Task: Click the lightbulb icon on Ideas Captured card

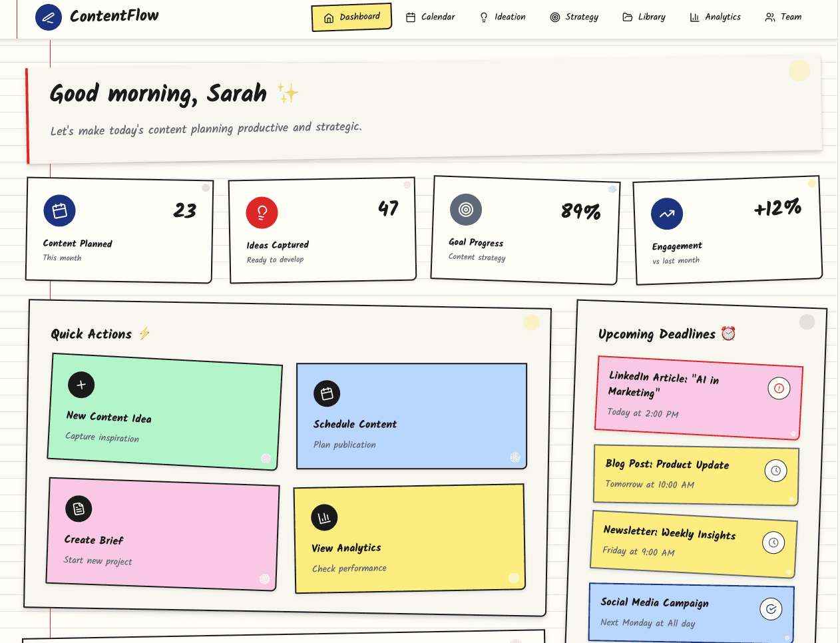Action: coord(262,212)
